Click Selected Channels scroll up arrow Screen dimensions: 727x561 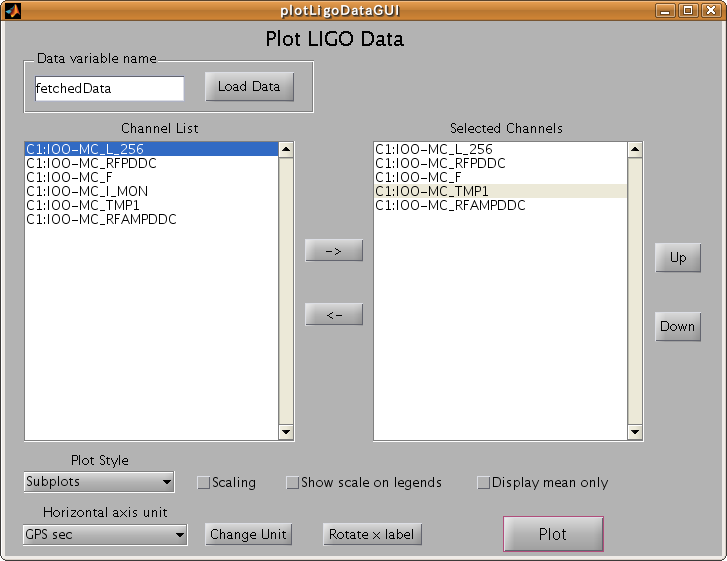coord(635,150)
